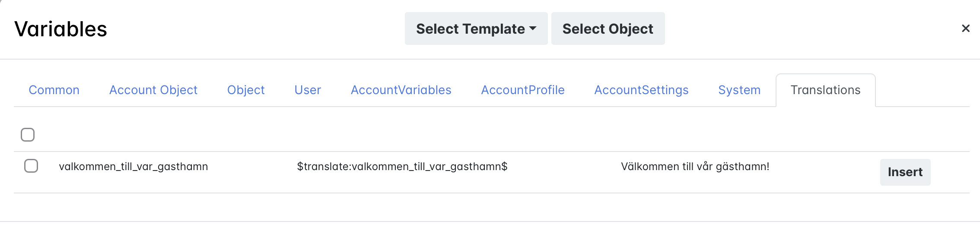Open the Select Template dropdown

[x=476, y=29]
